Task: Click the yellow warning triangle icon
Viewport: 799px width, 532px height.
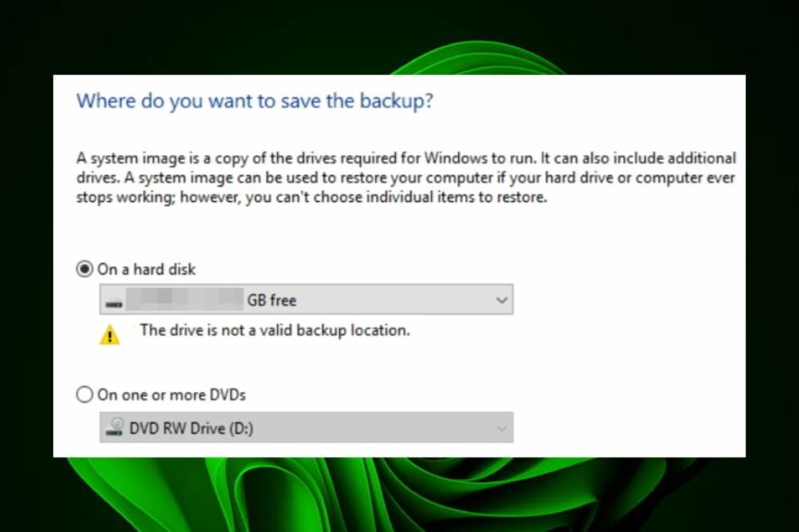Action: point(109,335)
